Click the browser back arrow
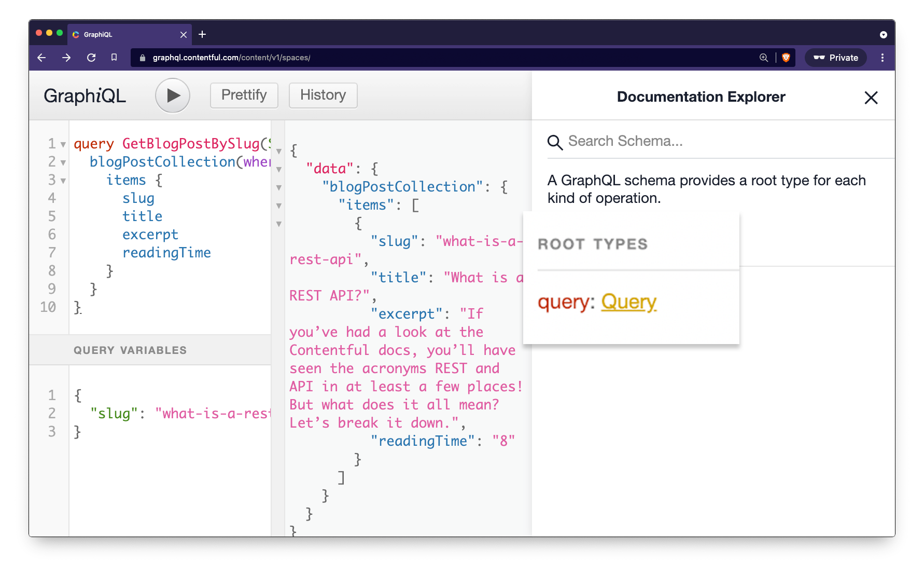Image resolution: width=924 pixels, height=575 pixels. coord(41,58)
